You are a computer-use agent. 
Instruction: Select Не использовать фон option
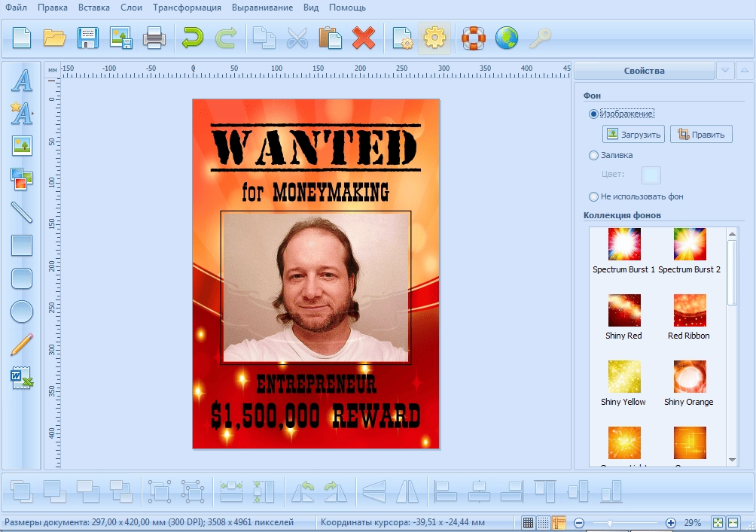636,196
